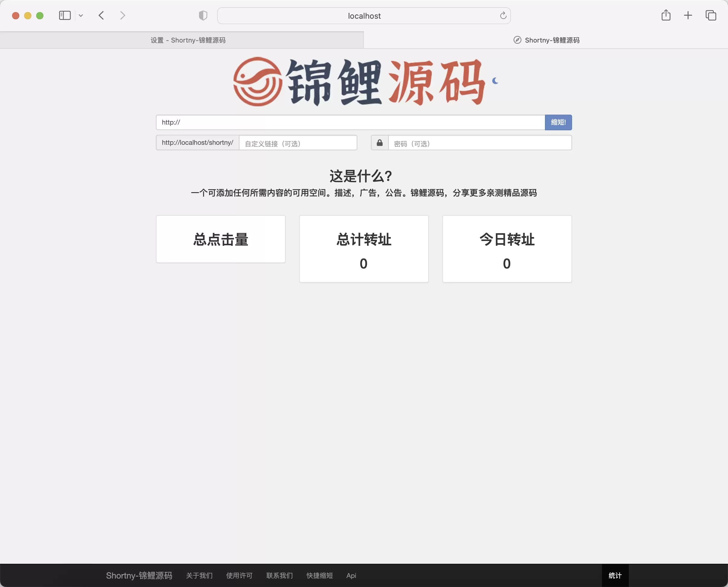Click the Safari sidebar toggle icon
728x587 pixels.
pos(65,16)
